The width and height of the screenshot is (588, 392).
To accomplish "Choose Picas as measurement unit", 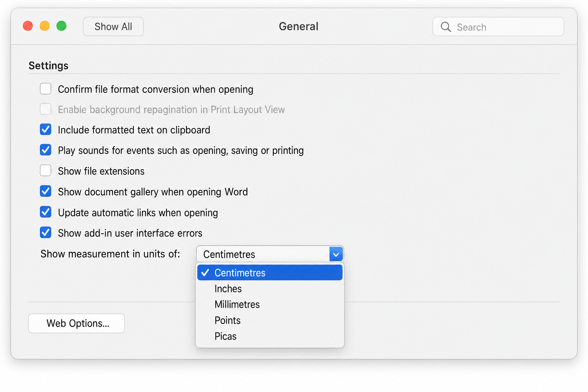I will [x=270, y=336].
